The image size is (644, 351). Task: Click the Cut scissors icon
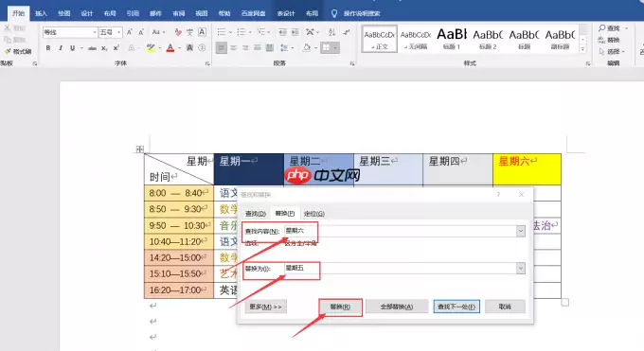[8, 28]
